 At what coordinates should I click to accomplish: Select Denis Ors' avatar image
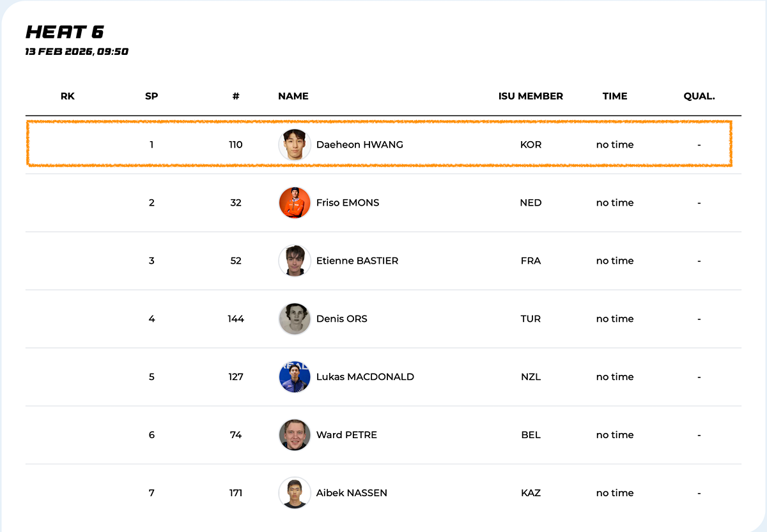click(295, 319)
